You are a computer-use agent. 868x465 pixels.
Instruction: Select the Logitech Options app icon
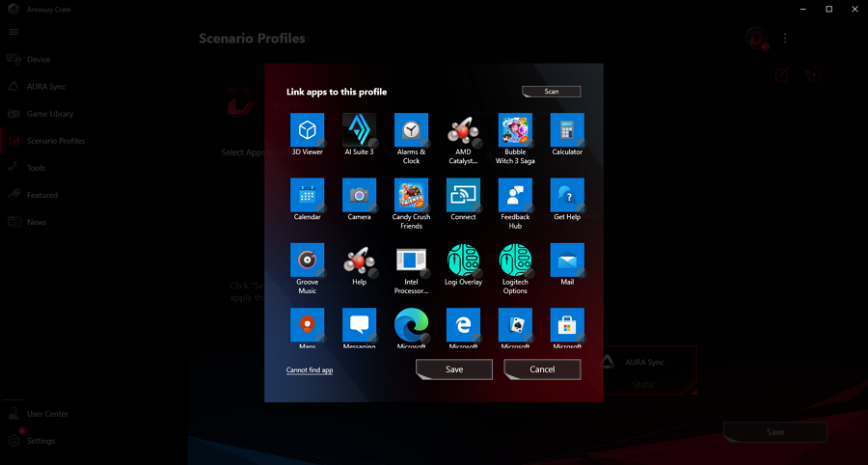tap(515, 260)
